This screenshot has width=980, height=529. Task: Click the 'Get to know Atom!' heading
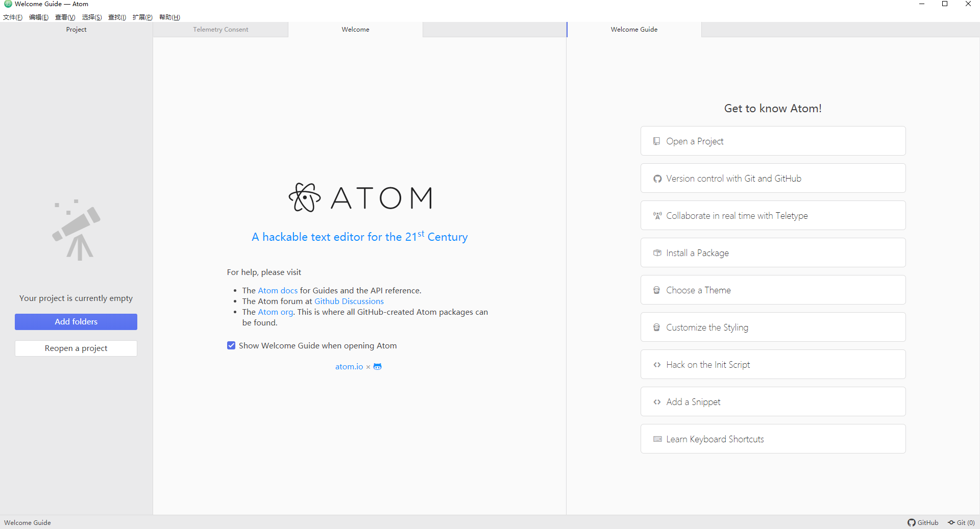773,108
